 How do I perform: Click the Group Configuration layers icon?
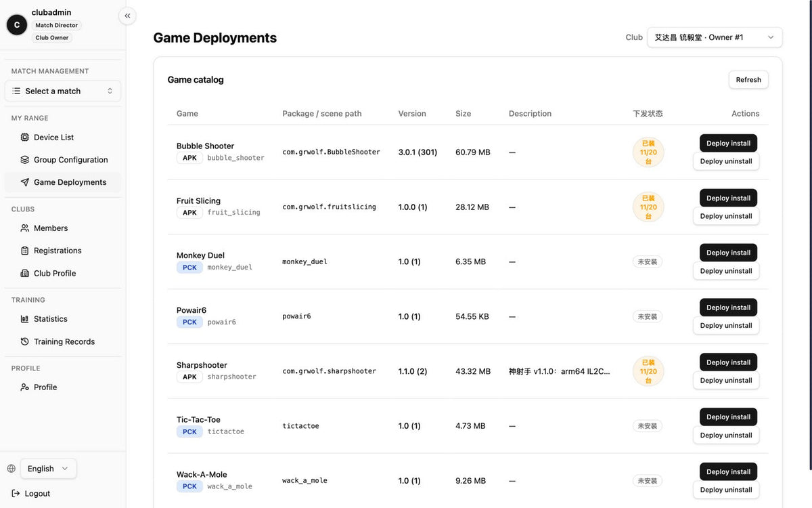[x=25, y=160]
